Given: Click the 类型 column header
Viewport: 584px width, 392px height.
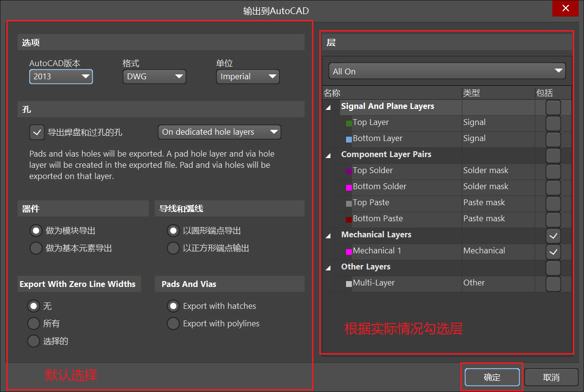Looking at the screenshot, I should (x=498, y=93).
